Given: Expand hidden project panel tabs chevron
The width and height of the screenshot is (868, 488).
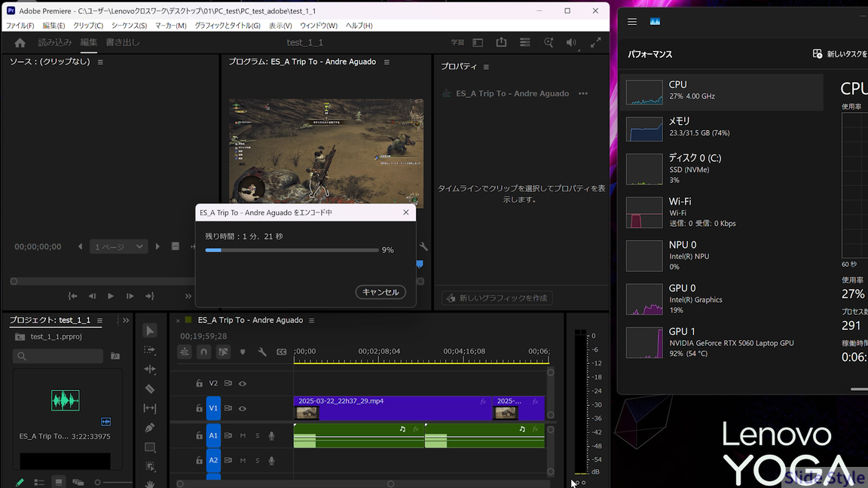Looking at the screenshot, I should tap(126, 320).
